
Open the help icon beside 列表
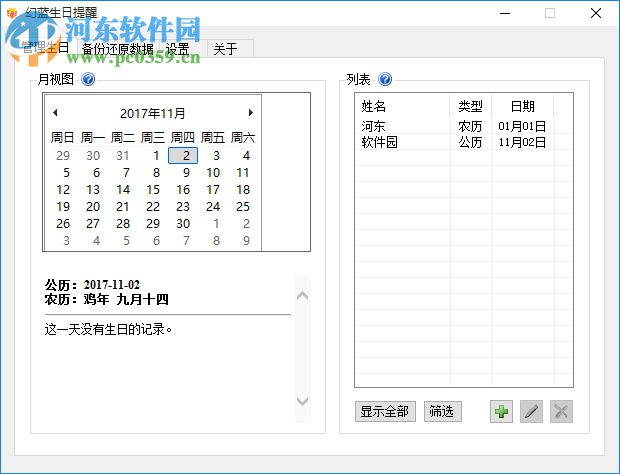click(385, 79)
